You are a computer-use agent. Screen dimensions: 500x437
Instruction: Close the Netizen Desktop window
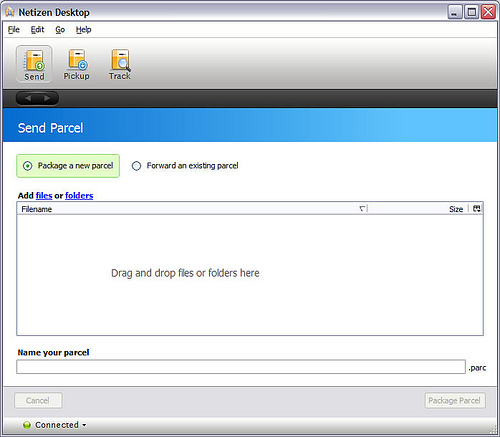488,12
